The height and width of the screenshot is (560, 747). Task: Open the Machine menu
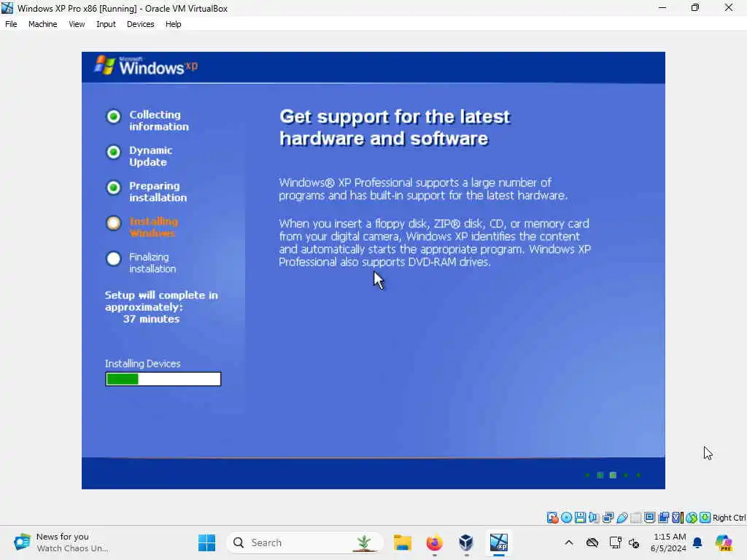pyautogui.click(x=42, y=24)
